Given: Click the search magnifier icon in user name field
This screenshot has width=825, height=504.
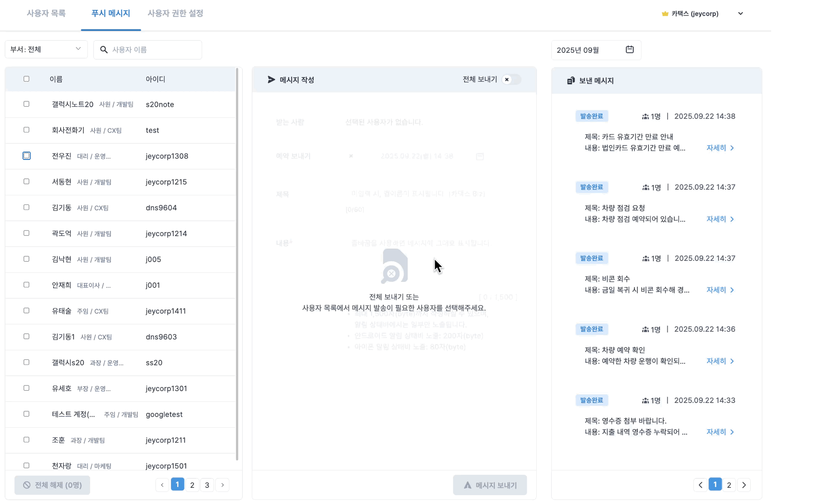Looking at the screenshot, I should tap(104, 49).
